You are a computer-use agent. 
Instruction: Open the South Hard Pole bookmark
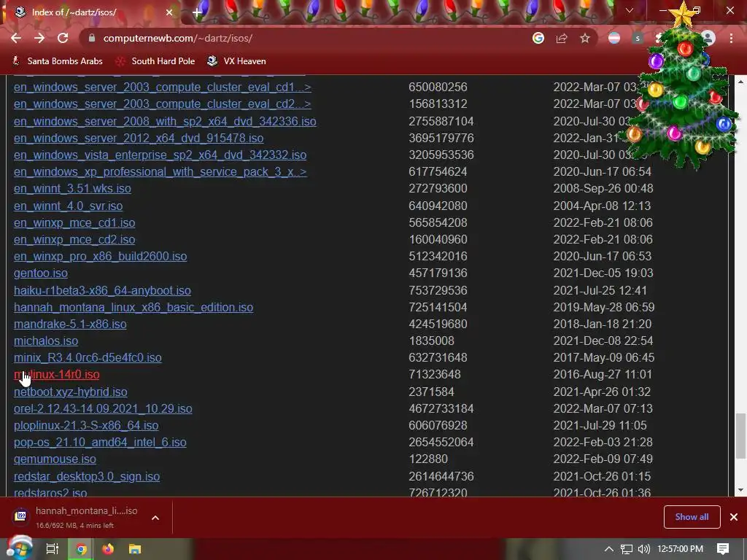pos(155,61)
